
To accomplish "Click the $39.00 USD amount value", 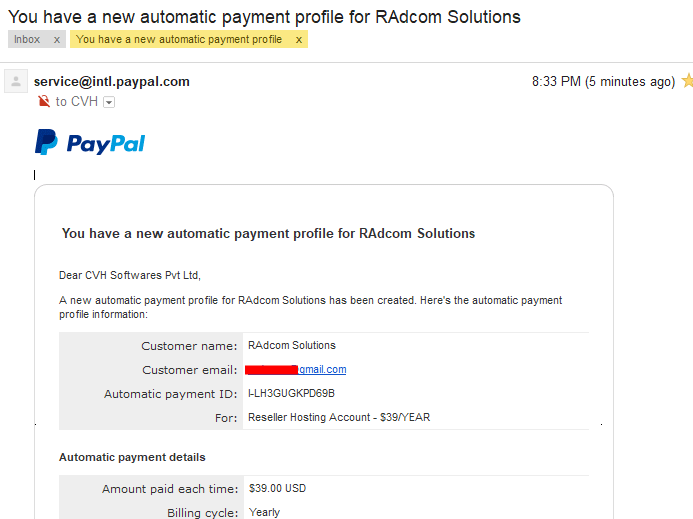I will click(277, 488).
